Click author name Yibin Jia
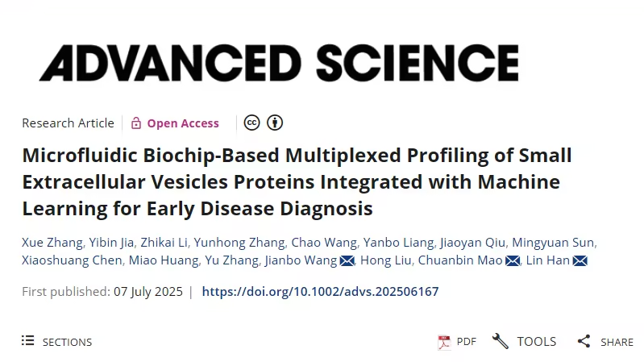 [x=111, y=243]
